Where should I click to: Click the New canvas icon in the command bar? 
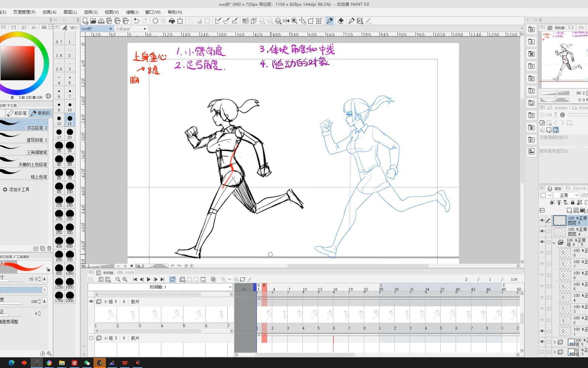[85, 21]
